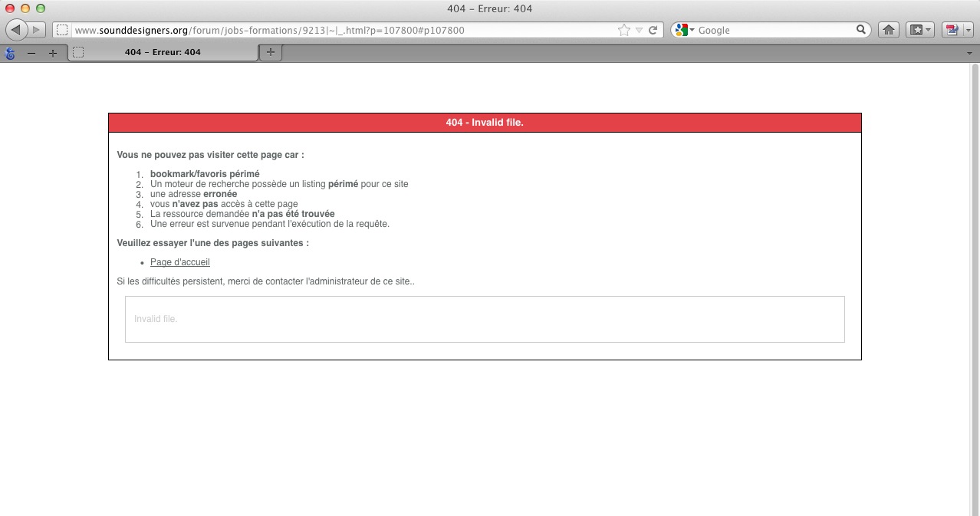Go back using the back arrow button
Screen dimensions: 980x516
(x=17, y=30)
